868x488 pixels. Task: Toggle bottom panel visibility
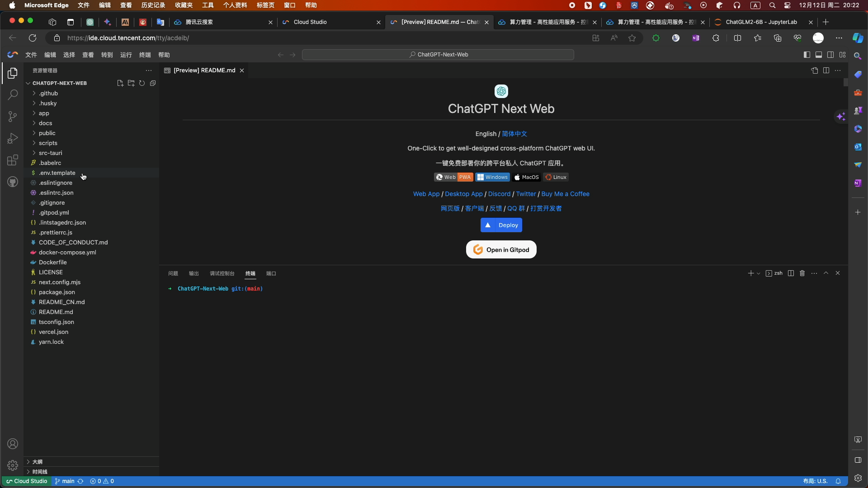[819, 55]
